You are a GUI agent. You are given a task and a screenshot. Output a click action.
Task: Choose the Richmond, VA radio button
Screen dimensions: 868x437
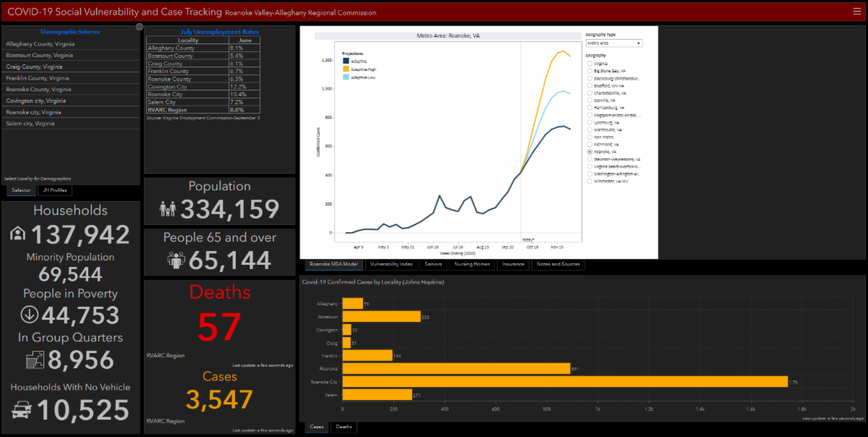click(x=590, y=144)
